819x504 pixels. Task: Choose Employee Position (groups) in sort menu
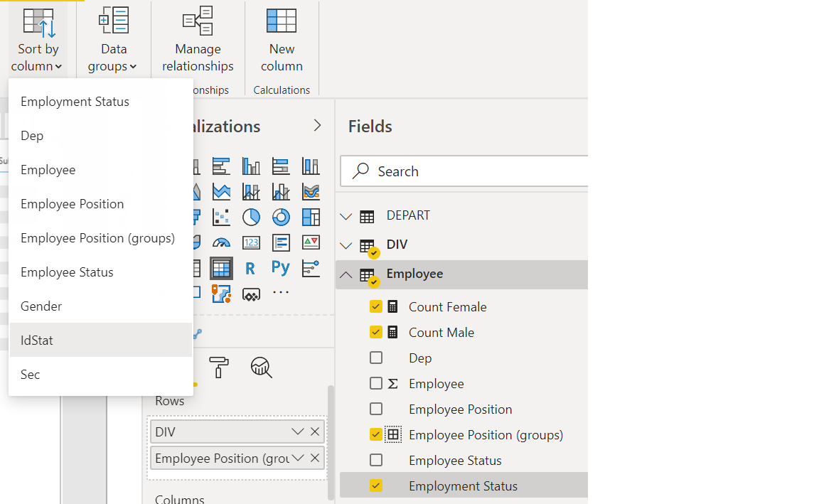101,238
